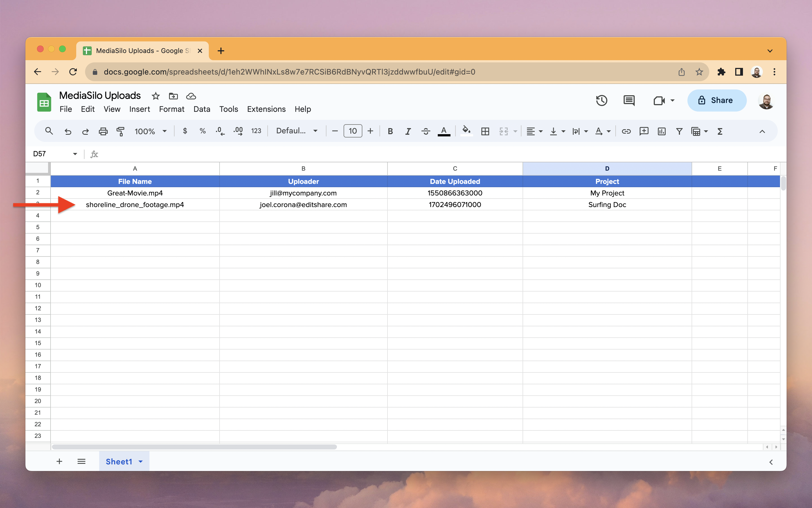Open the filter views dropdown
Screen dimensions: 812x508
click(x=699, y=131)
